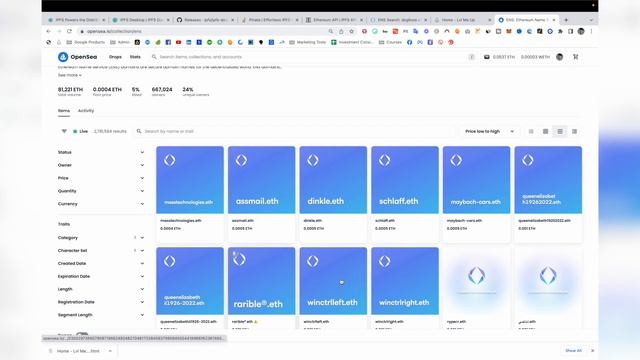The height and width of the screenshot is (360, 640).
Task: Open the assmail.eth item card
Action: [x=261, y=194]
